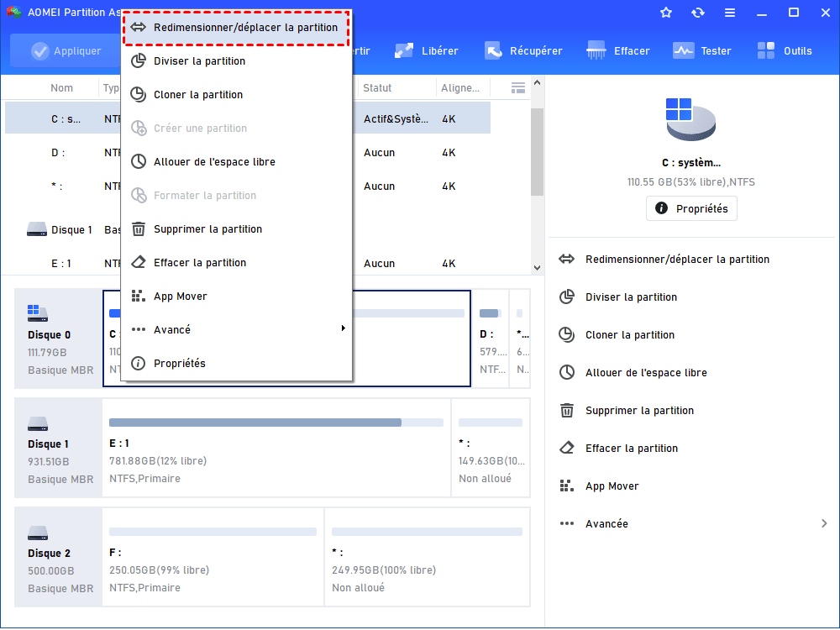
Task: Open the hamburger menu in title bar
Action: point(730,13)
